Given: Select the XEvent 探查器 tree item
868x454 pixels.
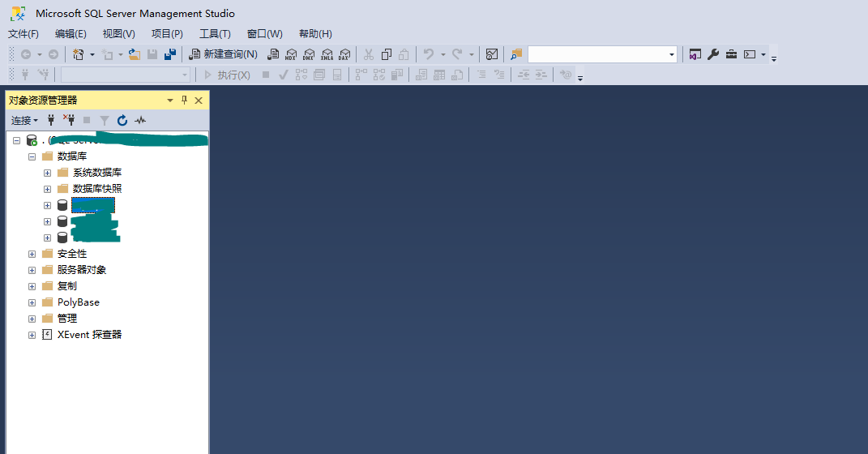Looking at the screenshot, I should click(x=89, y=334).
